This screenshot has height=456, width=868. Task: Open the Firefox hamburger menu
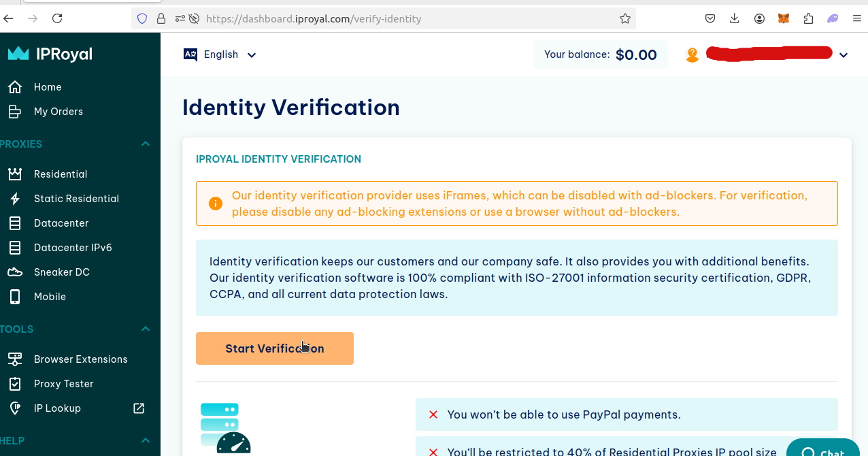[x=856, y=19]
